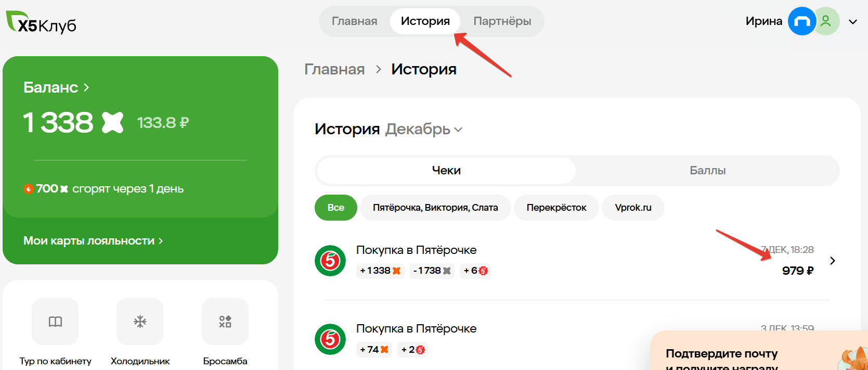Expand the 979 ₽ purchase with right chevron

pyautogui.click(x=833, y=261)
